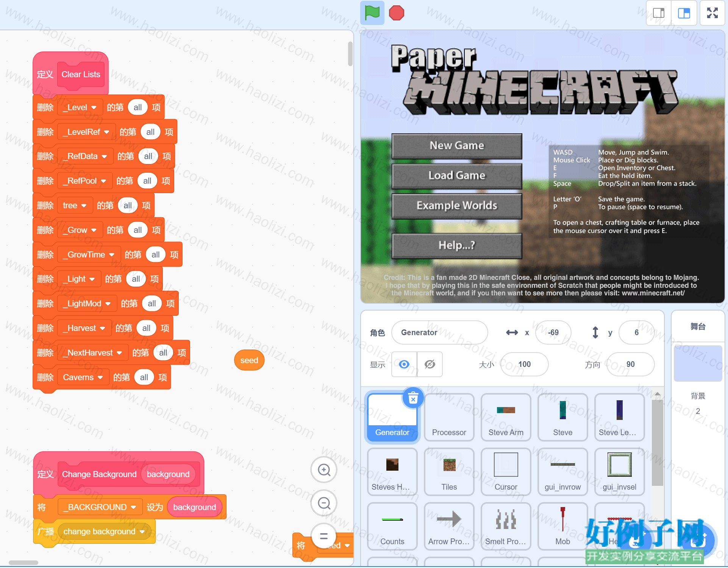Open the _GrowTime list dropdown
Screen dimensions: 728x568
click(x=89, y=255)
